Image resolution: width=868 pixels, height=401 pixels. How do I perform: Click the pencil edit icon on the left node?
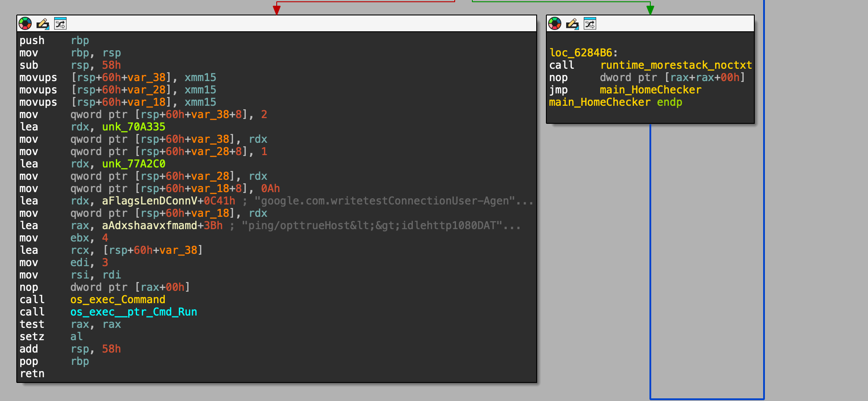point(42,24)
